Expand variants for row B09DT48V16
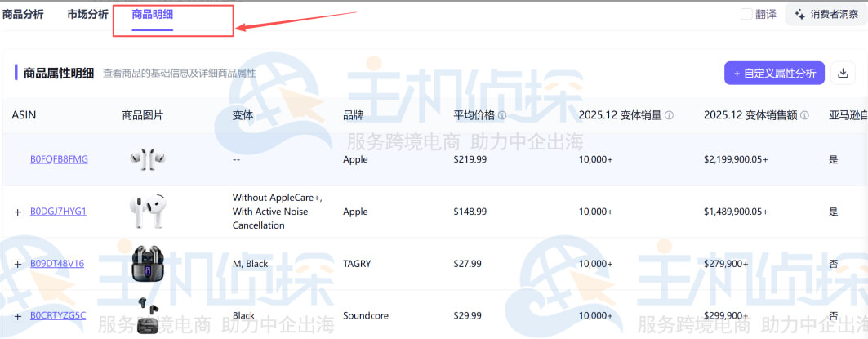Viewport: 868px width, 339px height. coord(18,264)
